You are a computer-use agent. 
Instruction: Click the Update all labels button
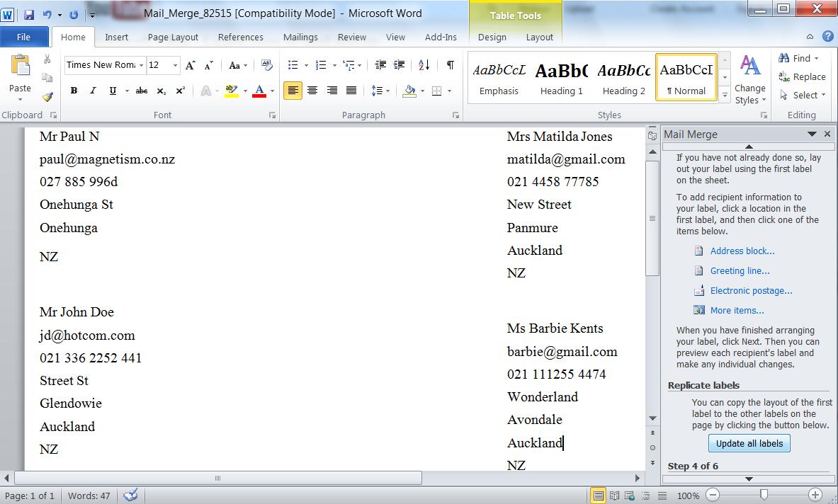pyautogui.click(x=749, y=443)
